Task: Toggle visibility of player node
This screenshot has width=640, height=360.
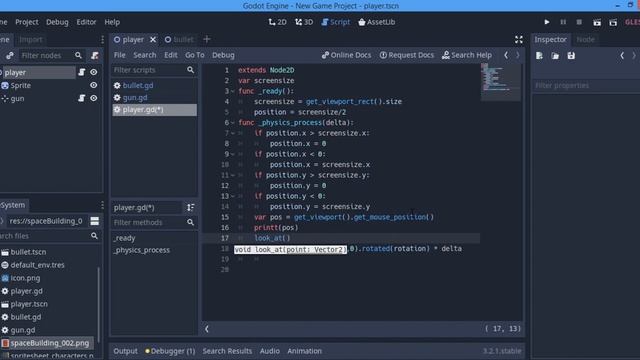Action: pyautogui.click(x=94, y=72)
